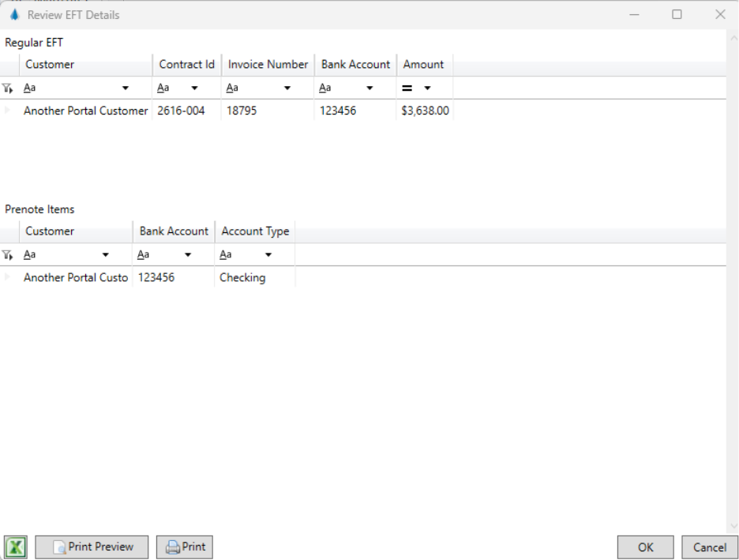The image size is (739, 560).
Task: Open Print Preview
Action: click(92, 547)
